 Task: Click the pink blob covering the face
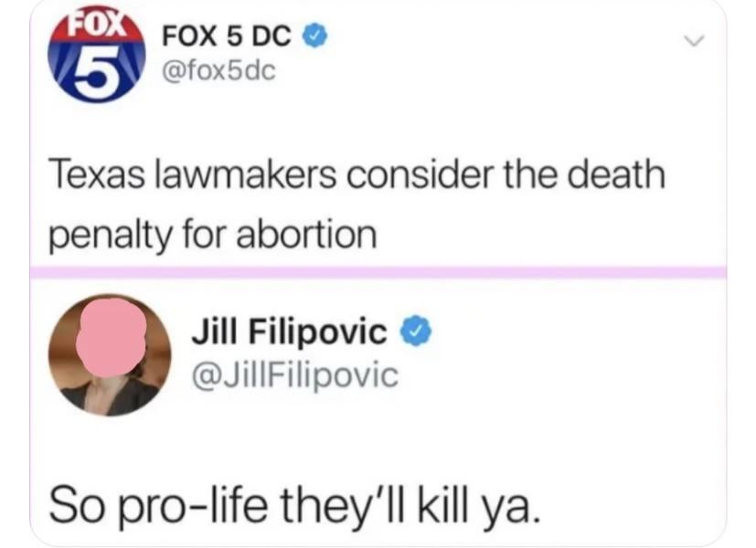click(x=111, y=337)
